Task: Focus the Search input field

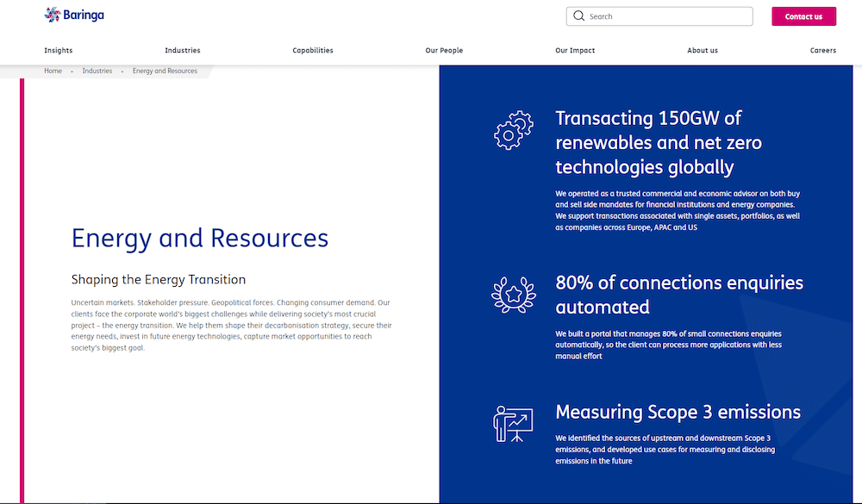Action: (x=659, y=16)
